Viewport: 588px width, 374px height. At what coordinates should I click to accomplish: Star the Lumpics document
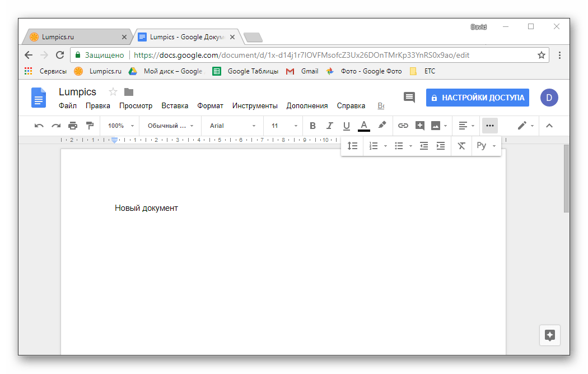click(113, 91)
